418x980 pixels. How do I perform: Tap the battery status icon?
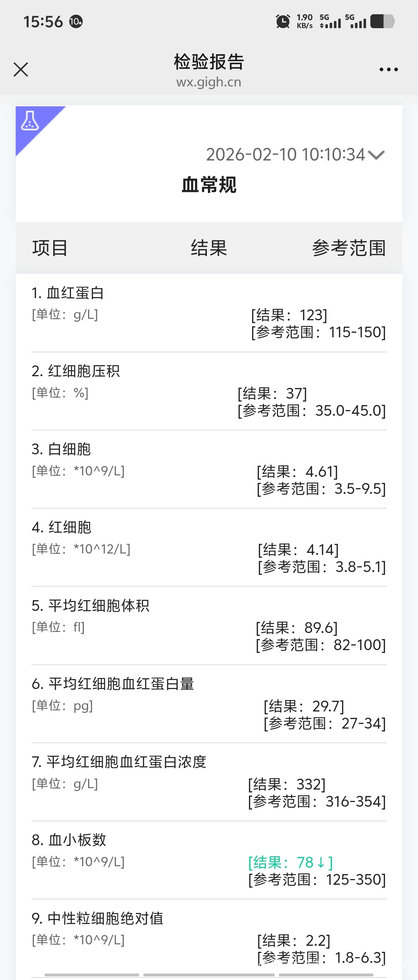pyautogui.click(x=382, y=21)
